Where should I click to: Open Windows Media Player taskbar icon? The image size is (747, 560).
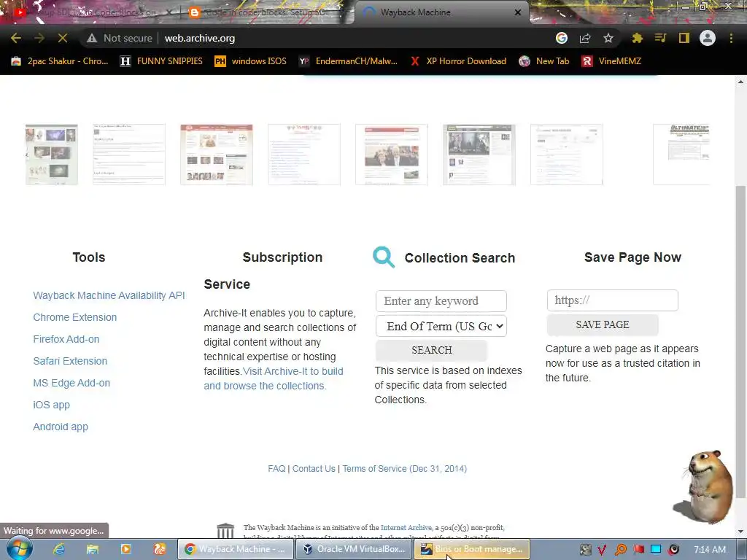click(125, 549)
